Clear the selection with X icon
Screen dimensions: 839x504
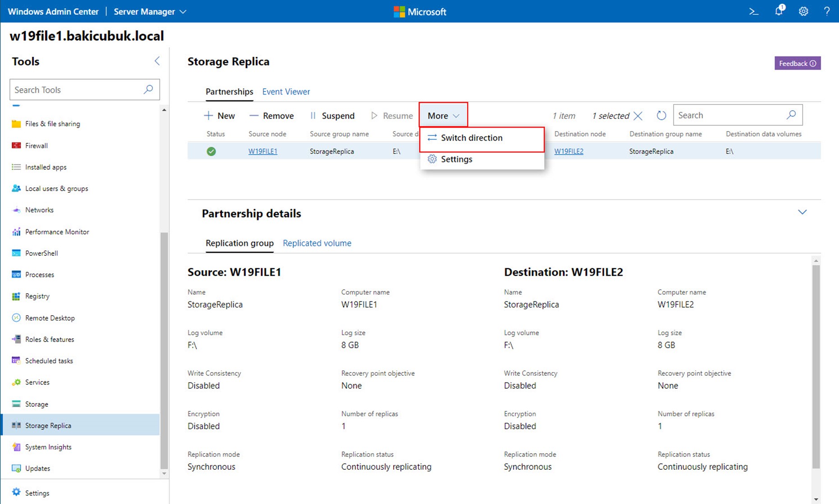[637, 116]
